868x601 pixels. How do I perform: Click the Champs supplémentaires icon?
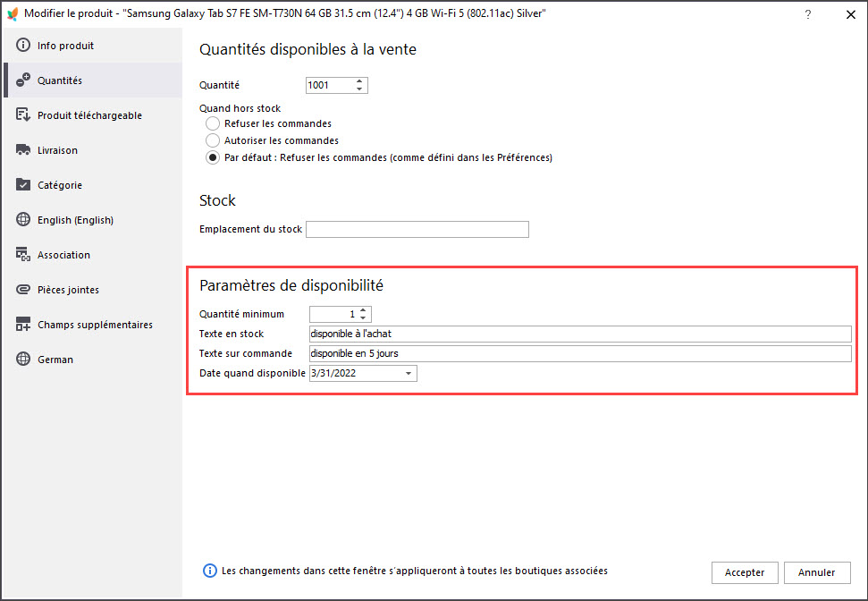pos(22,325)
